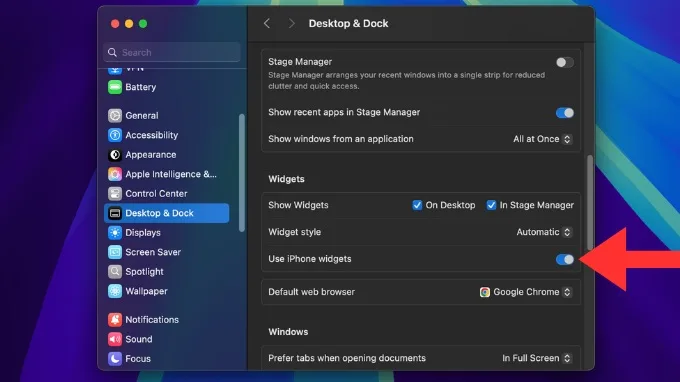Screen dimensions: 680x382
Task: Click the Screen Saver icon
Action: click(115, 252)
